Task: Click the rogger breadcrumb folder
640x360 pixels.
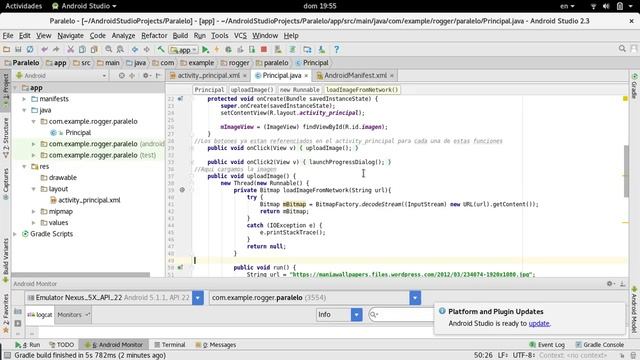Action: (235, 63)
